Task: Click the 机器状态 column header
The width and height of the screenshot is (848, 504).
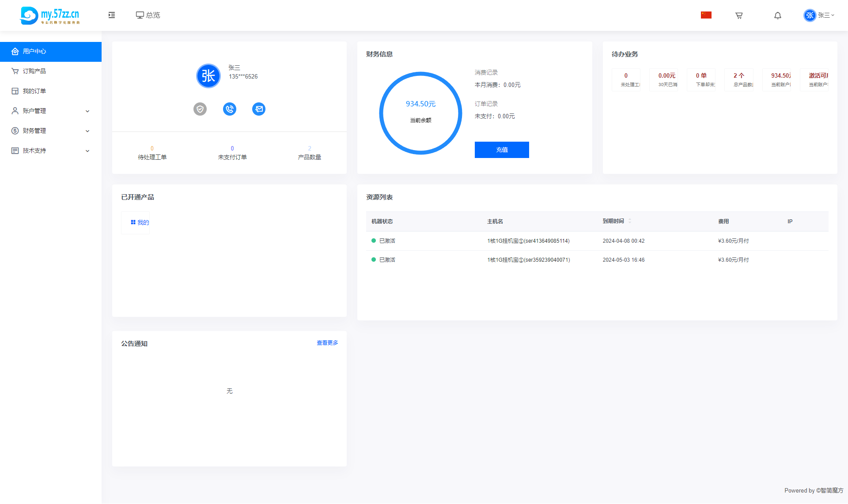Action: [382, 222]
